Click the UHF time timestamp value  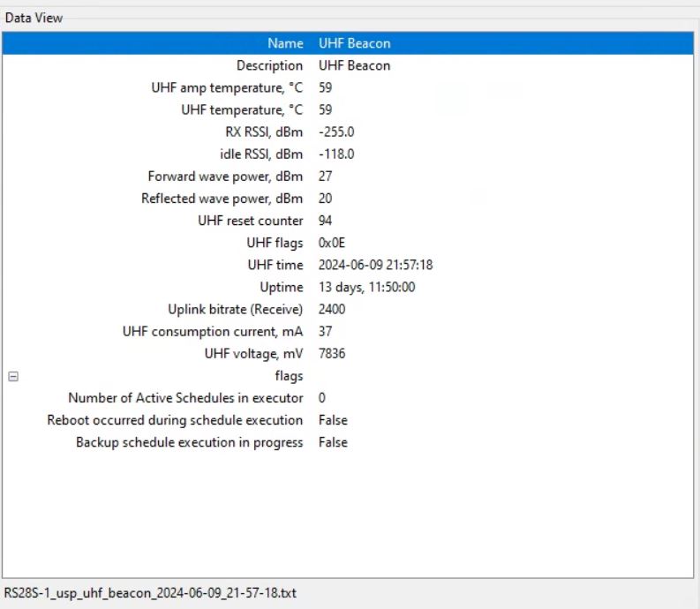pos(375,265)
